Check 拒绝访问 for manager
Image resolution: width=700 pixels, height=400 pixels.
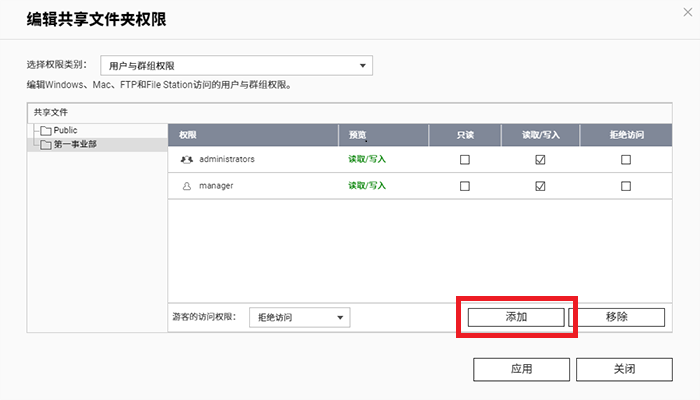(x=626, y=186)
